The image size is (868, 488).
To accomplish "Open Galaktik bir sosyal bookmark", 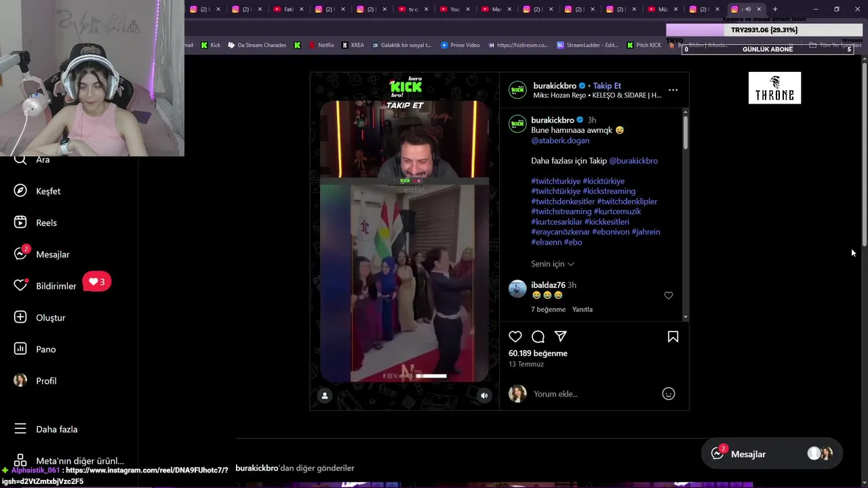I will 401,45.
